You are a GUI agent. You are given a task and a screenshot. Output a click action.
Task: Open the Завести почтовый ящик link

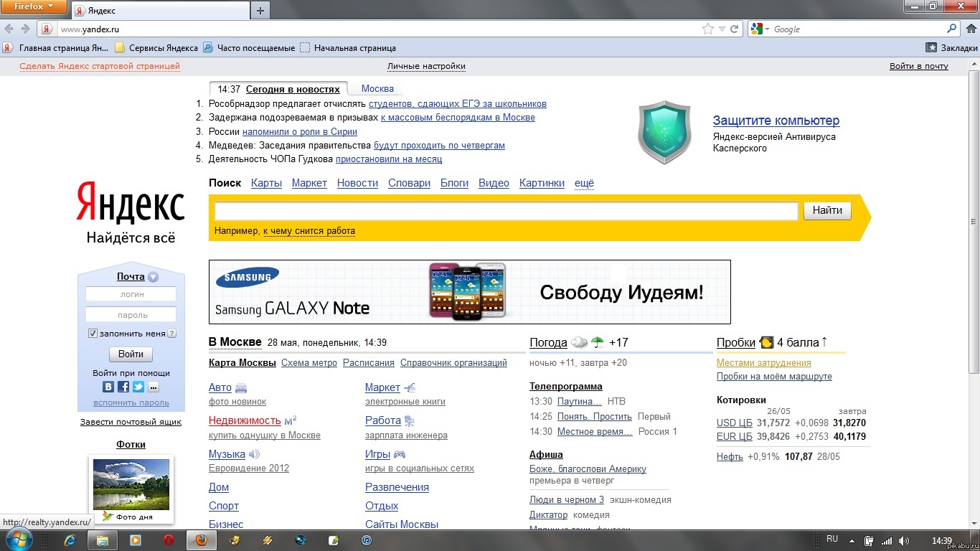click(x=131, y=422)
